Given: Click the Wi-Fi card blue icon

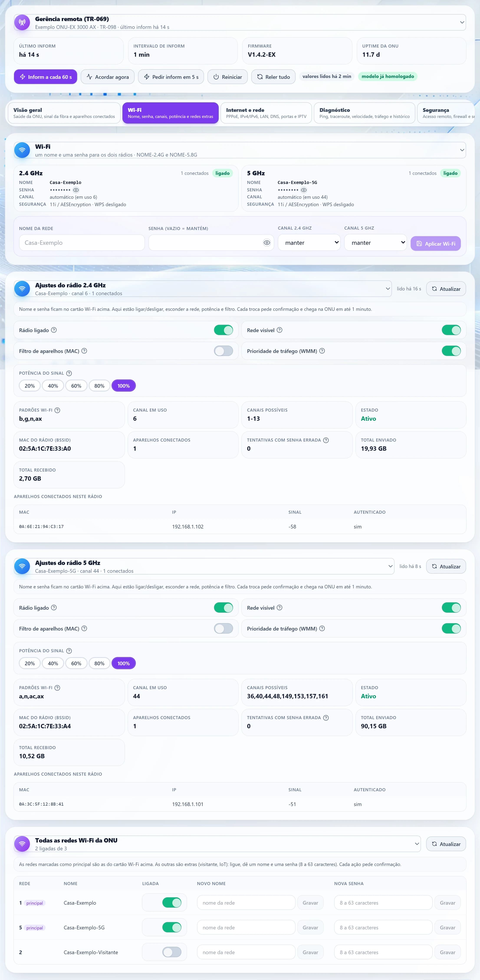Looking at the screenshot, I should pyautogui.click(x=22, y=150).
